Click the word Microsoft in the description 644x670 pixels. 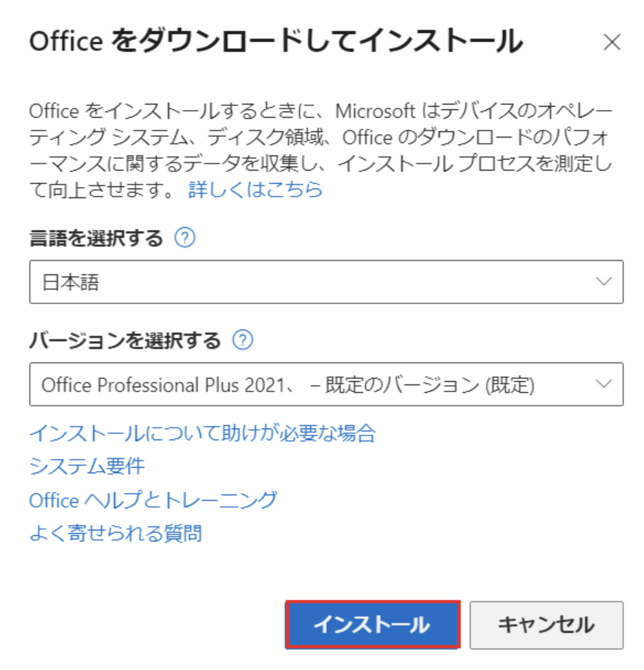(x=376, y=111)
